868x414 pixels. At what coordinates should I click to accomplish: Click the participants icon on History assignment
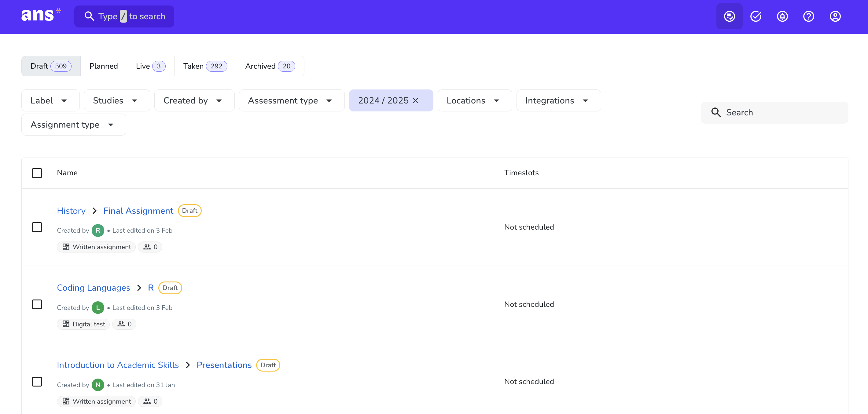pyautogui.click(x=147, y=247)
